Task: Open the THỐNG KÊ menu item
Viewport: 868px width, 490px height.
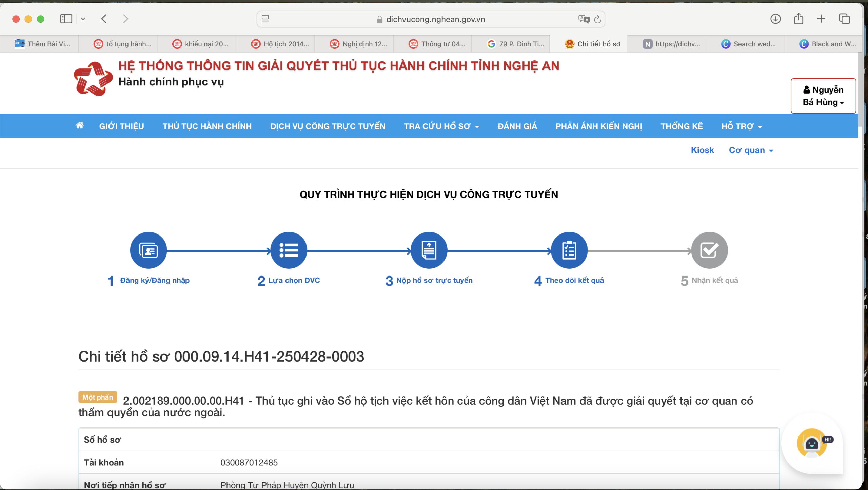Action: pos(682,126)
